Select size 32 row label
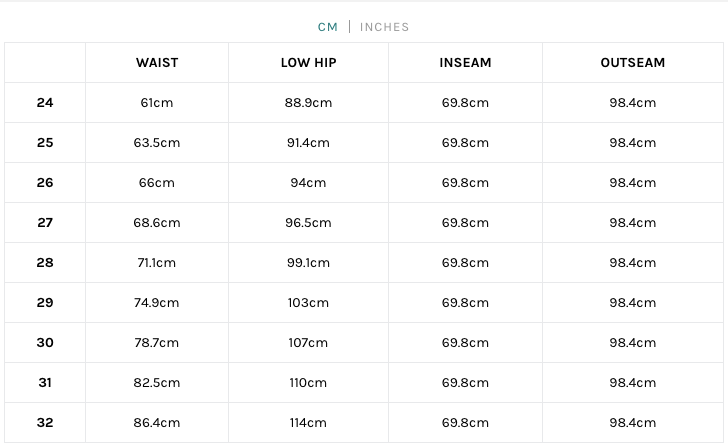Image resolution: width=728 pixels, height=444 pixels. click(x=45, y=423)
